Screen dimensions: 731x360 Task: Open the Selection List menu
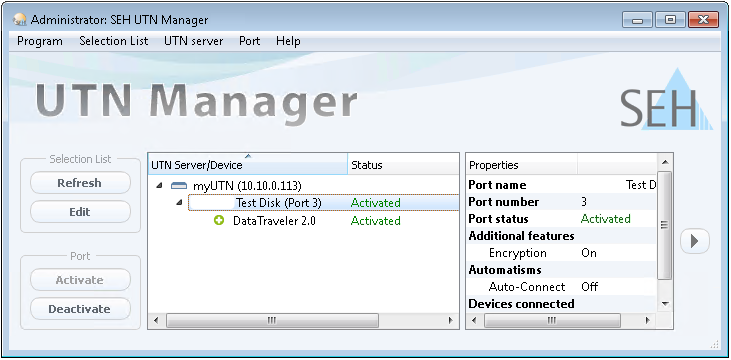[113, 41]
